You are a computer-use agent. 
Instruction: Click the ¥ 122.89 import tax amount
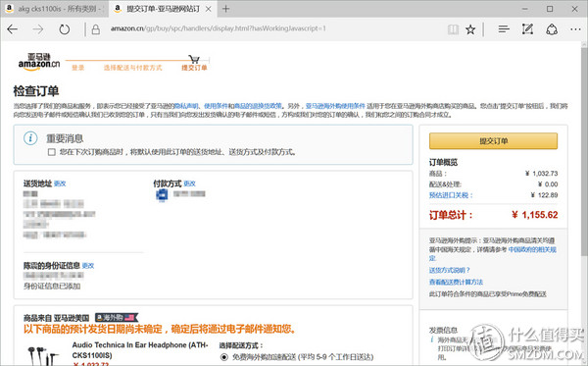coord(544,195)
